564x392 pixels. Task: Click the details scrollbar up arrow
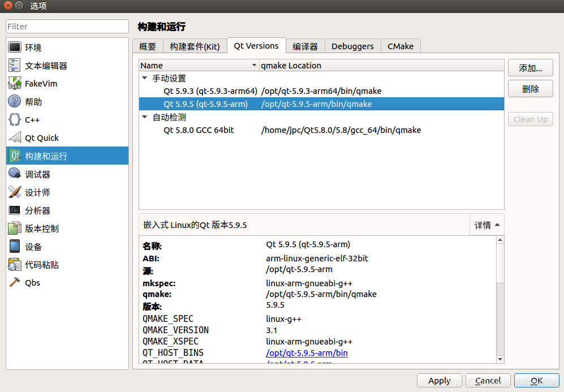pyautogui.click(x=500, y=240)
